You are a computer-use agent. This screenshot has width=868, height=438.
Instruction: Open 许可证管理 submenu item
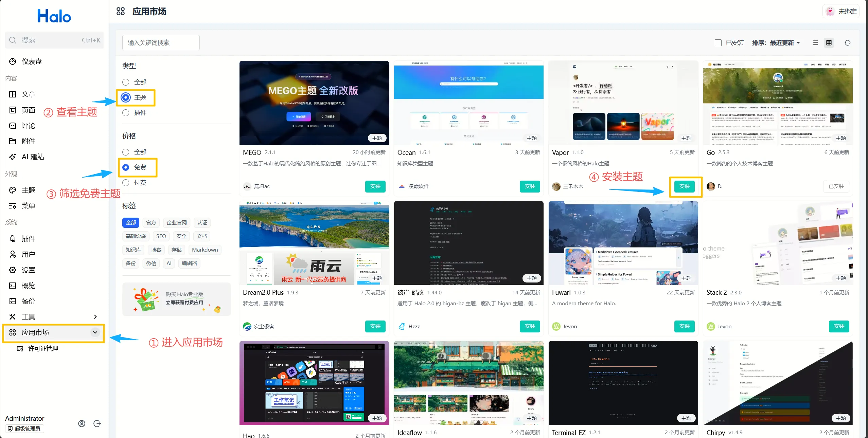pos(43,349)
